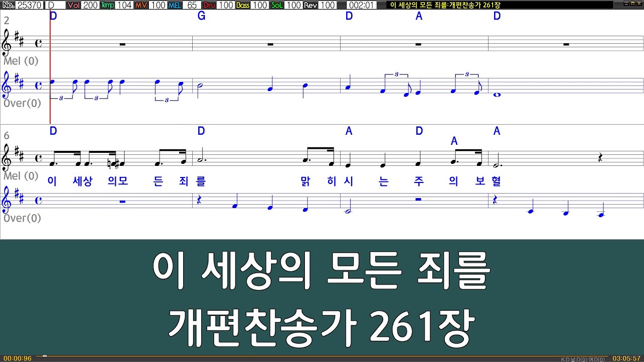The image size is (644, 362).
Task: Click the measure number 2
Action: (x=7, y=21)
